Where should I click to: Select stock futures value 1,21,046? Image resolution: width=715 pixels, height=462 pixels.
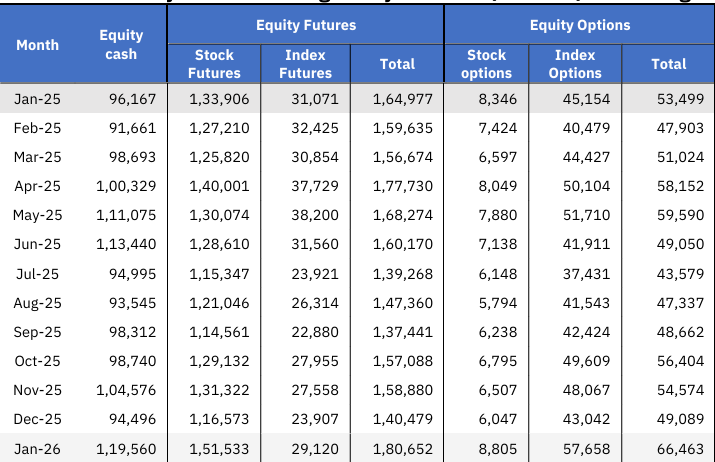click(219, 303)
